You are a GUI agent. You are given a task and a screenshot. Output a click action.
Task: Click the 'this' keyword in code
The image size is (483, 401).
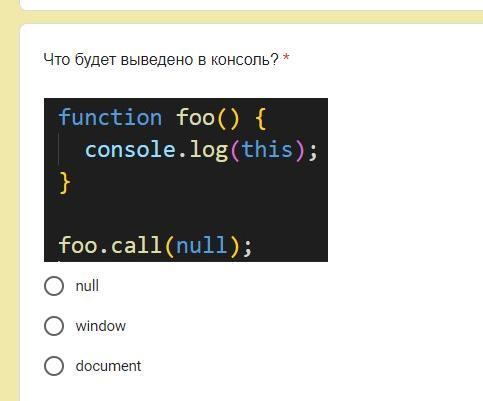pyautogui.click(x=267, y=150)
